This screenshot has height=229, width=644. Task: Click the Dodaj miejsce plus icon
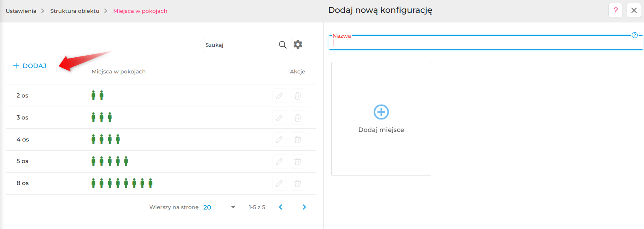pyautogui.click(x=381, y=112)
